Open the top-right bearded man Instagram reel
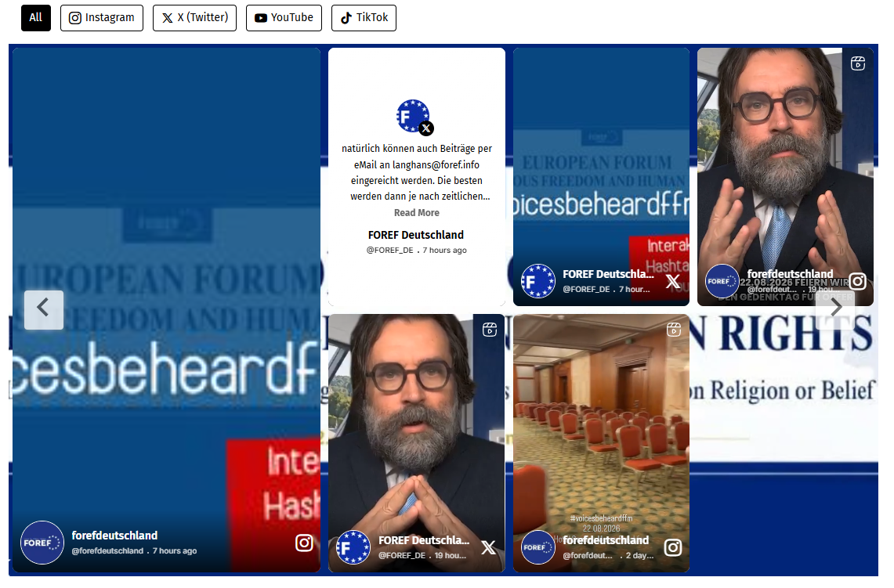Screen dimensions: 894x588 [x=785, y=177]
